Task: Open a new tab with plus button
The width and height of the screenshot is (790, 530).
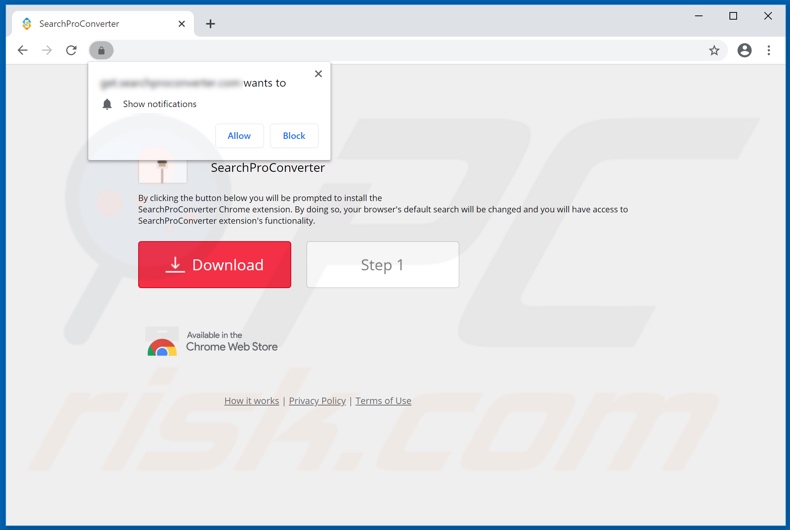Action: (210, 24)
